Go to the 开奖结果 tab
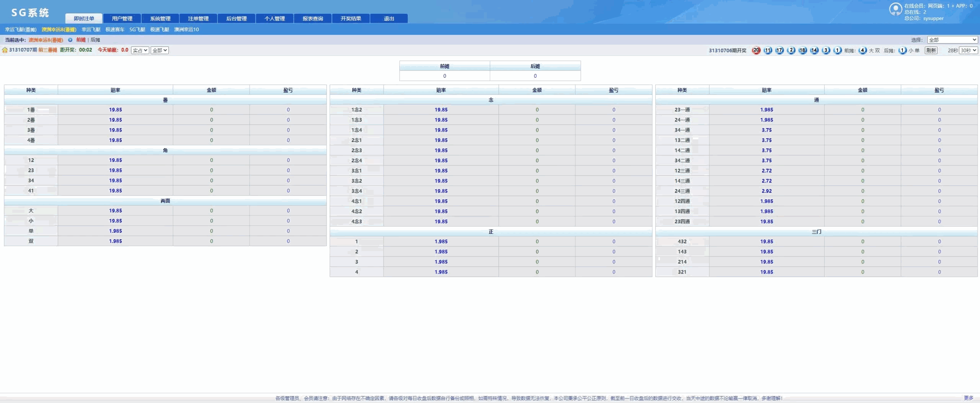Screen dimensions: 980x403 tap(351, 18)
